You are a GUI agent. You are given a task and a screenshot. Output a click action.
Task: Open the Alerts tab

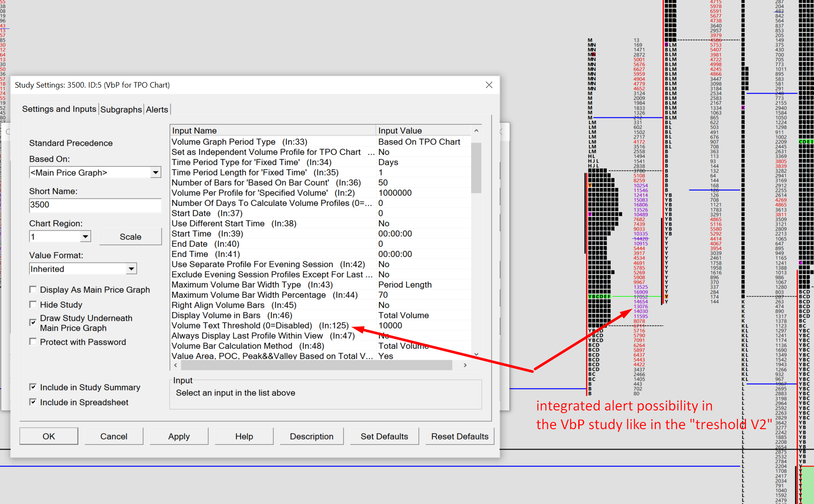pyautogui.click(x=157, y=110)
